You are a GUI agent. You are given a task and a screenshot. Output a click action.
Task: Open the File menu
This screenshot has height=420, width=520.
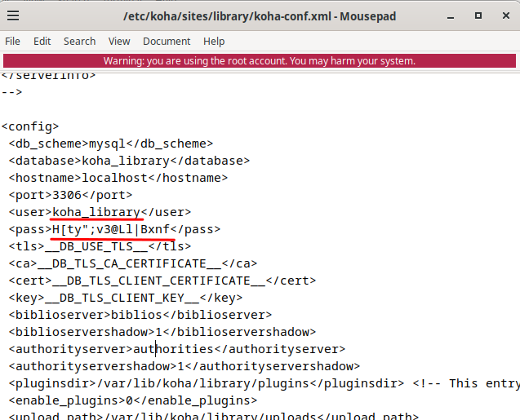pos(12,42)
